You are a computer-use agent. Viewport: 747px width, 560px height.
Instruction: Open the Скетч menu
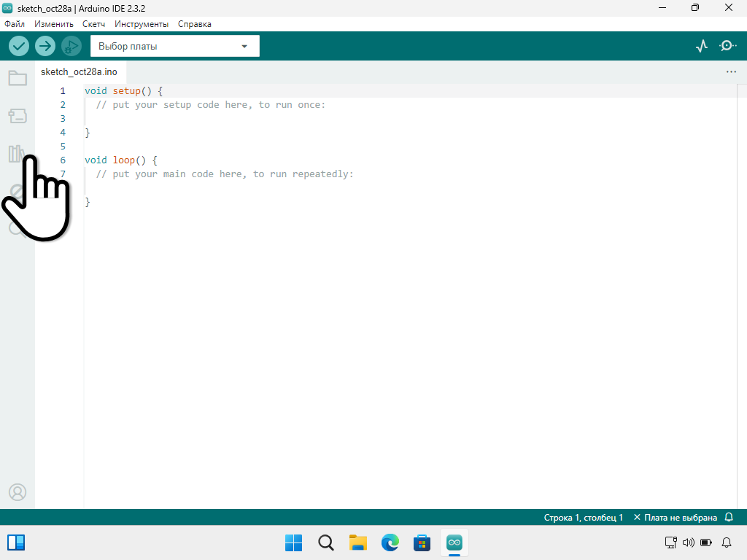tap(93, 24)
